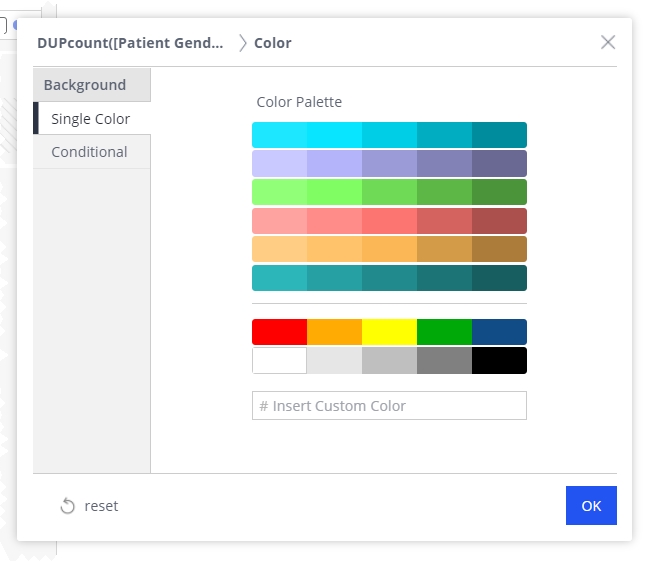Pick the light gray swatch
Image resolution: width=650 pixels, height=561 pixels.
(335, 361)
